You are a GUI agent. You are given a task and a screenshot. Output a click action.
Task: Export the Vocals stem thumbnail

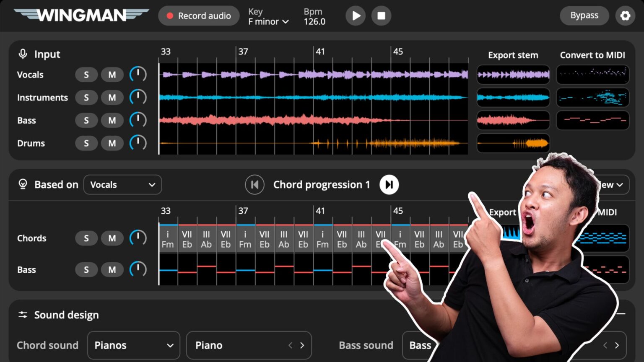513,75
